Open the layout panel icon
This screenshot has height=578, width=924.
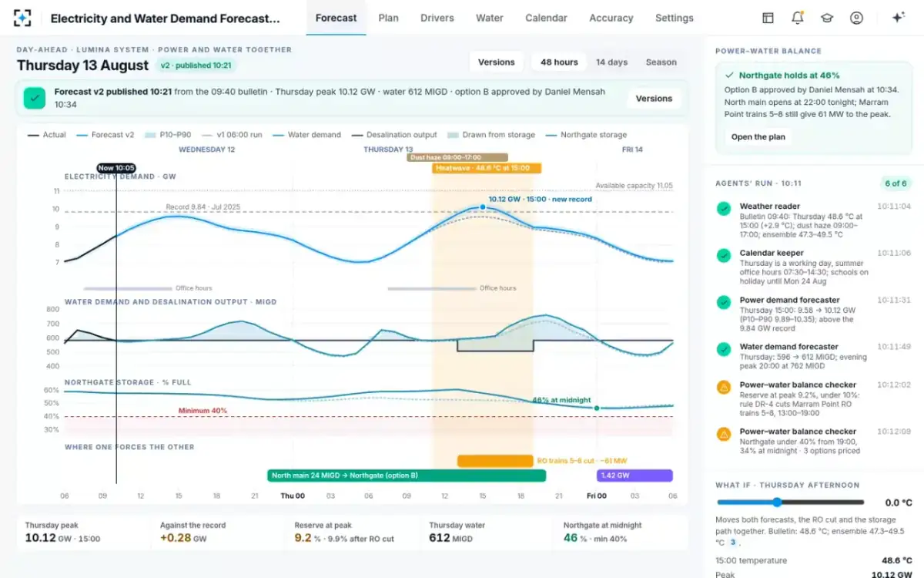click(x=768, y=18)
